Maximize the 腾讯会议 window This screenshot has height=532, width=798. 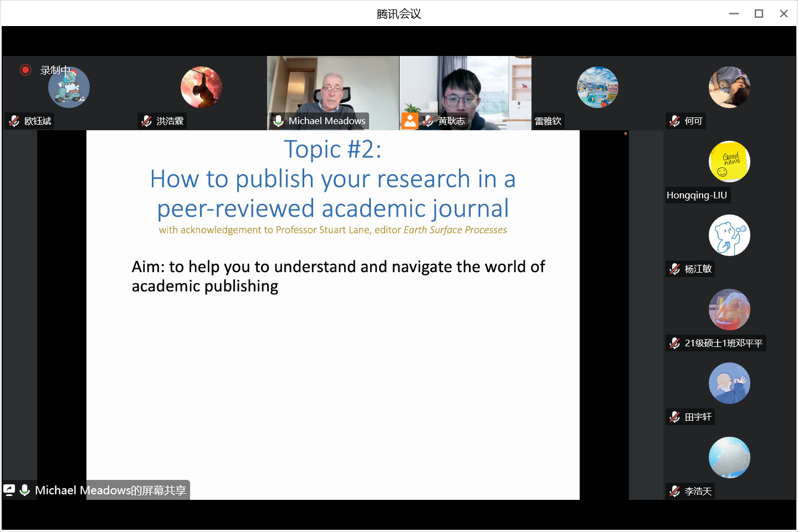pyautogui.click(x=759, y=14)
